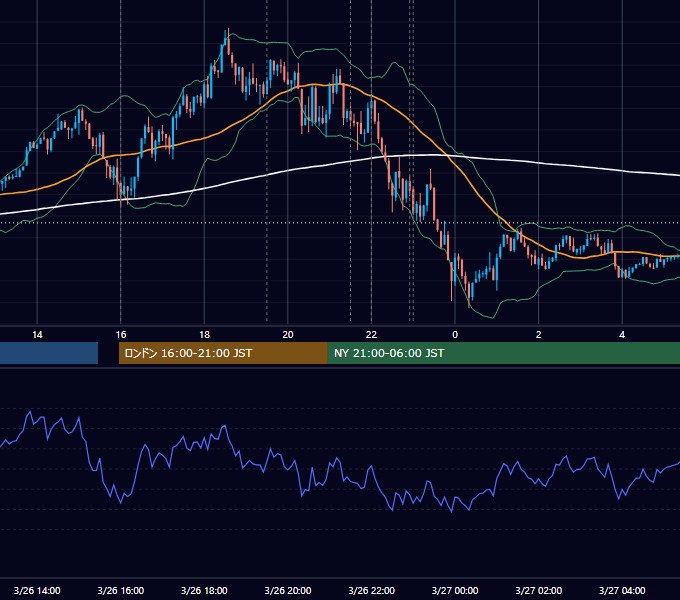The height and width of the screenshot is (600, 680).
Task: Click the 3/26 20:00 date label
Action: tap(288, 590)
